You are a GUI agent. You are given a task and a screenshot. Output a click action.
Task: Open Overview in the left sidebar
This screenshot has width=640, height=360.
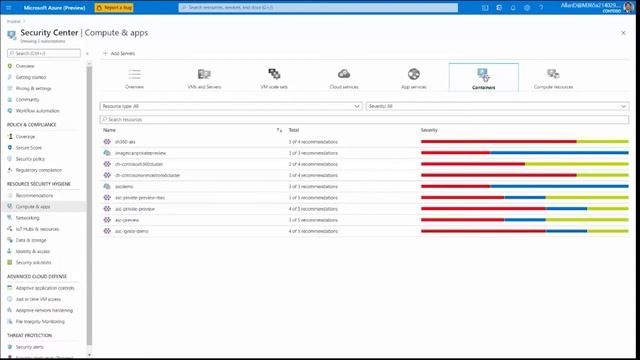pos(25,66)
